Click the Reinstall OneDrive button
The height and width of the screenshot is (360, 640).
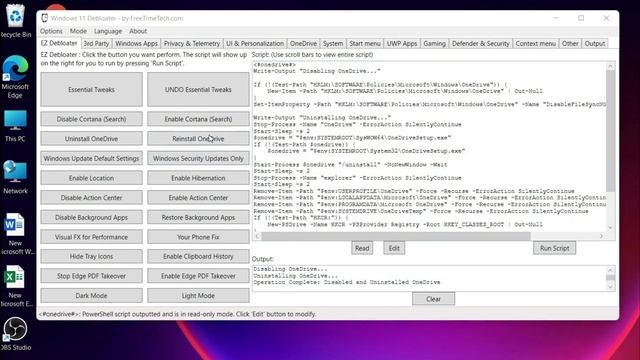coord(198,139)
